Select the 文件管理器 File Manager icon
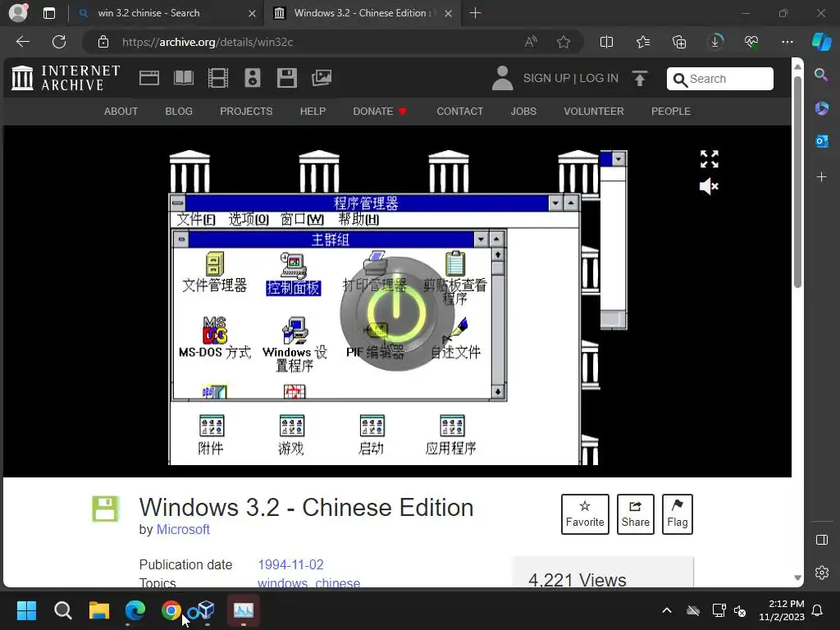Image resolution: width=840 pixels, height=630 pixels. pos(214,272)
